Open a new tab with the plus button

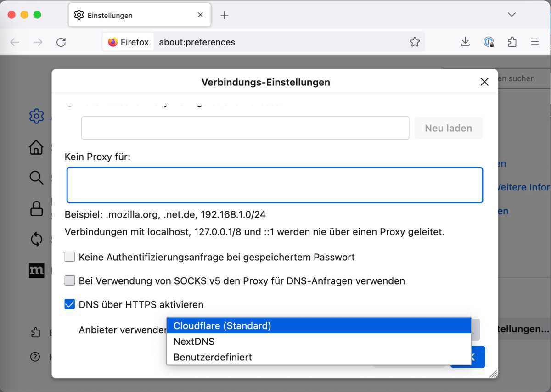tap(224, 15)
